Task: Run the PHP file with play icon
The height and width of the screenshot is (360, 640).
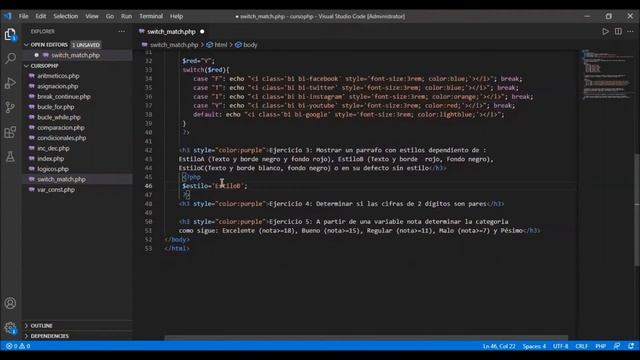Action: [x=605, y=31]
